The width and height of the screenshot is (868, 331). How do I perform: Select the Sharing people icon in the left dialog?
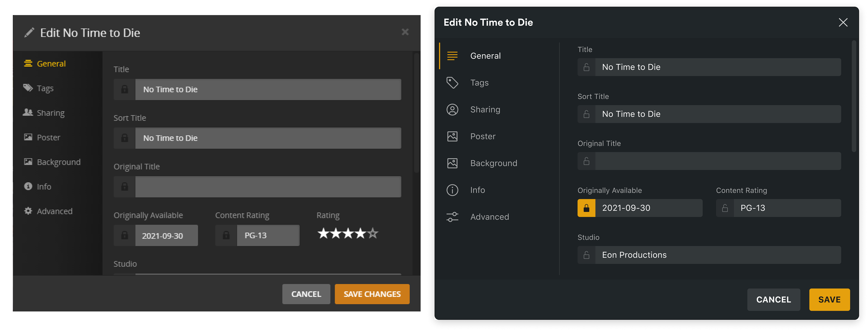[x=28, y=112]
